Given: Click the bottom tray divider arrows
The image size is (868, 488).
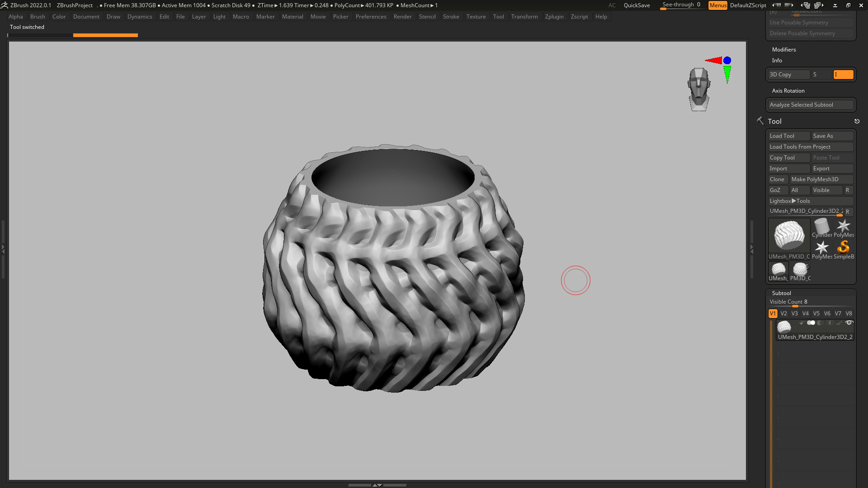Looking at the screenshot, I should click(377, 485).
